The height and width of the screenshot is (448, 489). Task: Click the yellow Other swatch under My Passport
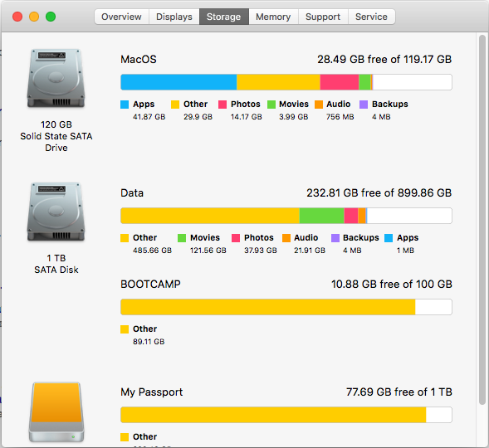pyautogui.click(x=125, y=437)
